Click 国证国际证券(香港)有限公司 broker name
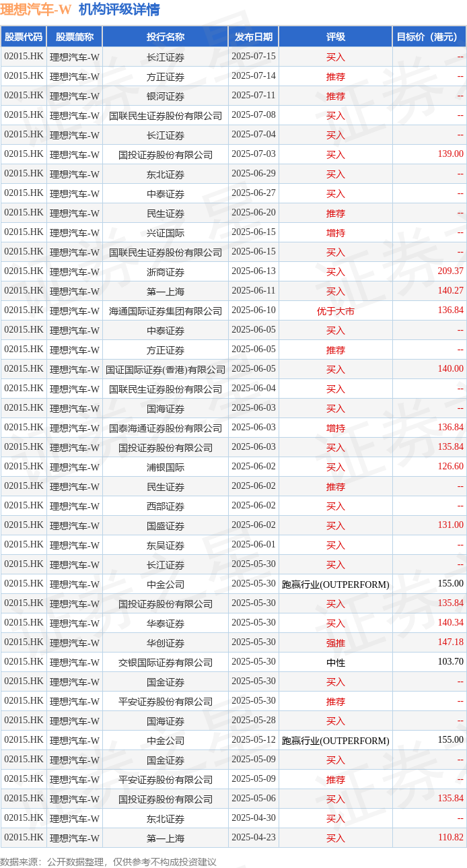This screenshot has width=467, height=868. [x=166, y=370]
